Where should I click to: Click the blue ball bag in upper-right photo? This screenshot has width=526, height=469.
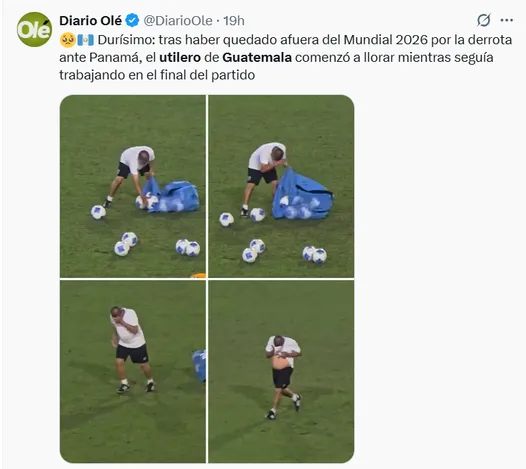pos(302,195)
